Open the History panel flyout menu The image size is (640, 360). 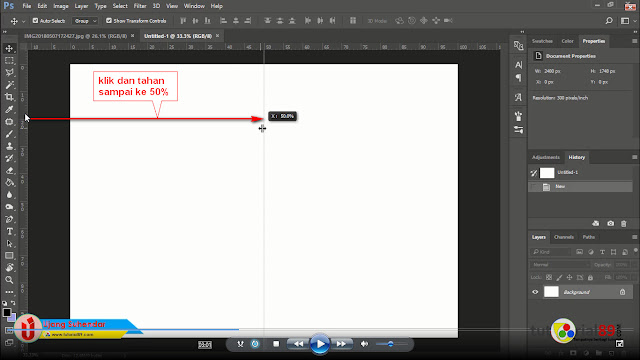point(634,157)
